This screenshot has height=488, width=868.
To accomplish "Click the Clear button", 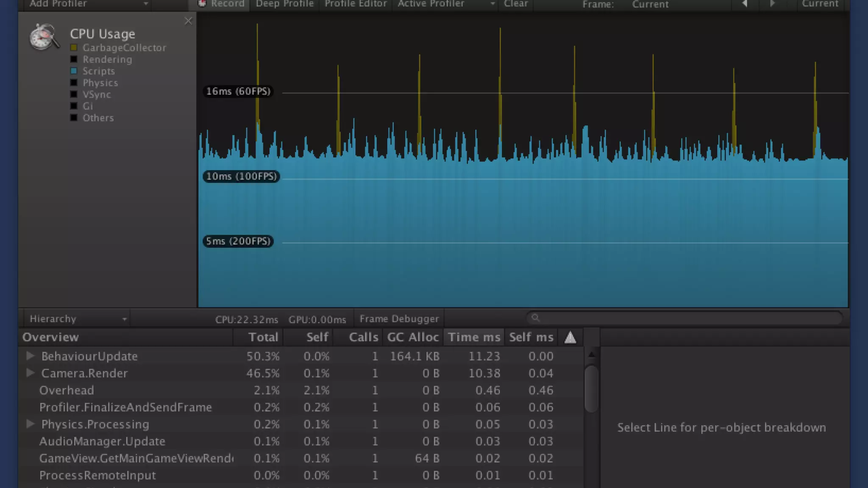I will [516, 4].
